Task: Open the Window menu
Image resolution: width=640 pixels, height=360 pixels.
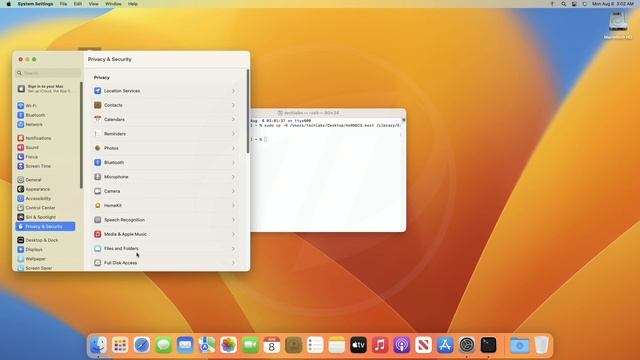Action: (x=113, y=4)
